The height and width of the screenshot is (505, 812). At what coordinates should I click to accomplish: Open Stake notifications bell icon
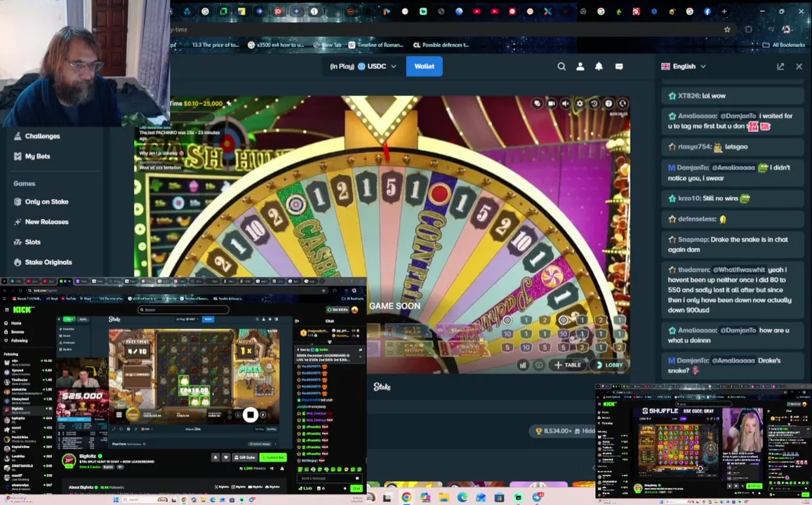(599, 66)
